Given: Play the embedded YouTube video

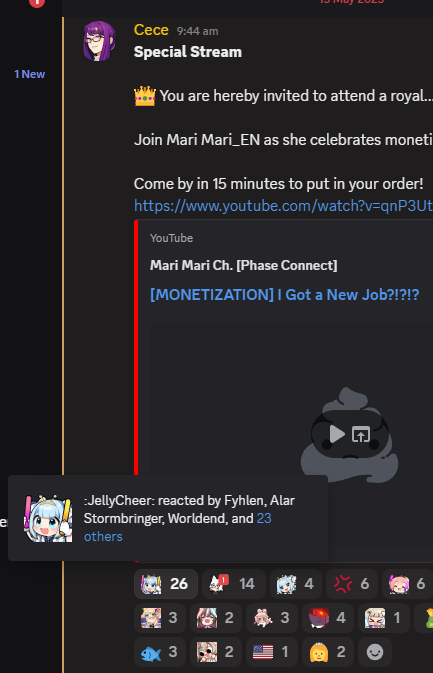Looking at the screenshot, I should [337, 434].
